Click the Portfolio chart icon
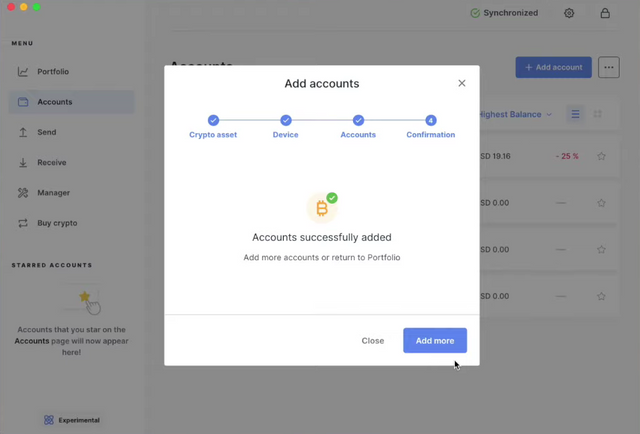 [x=23, y=72]
